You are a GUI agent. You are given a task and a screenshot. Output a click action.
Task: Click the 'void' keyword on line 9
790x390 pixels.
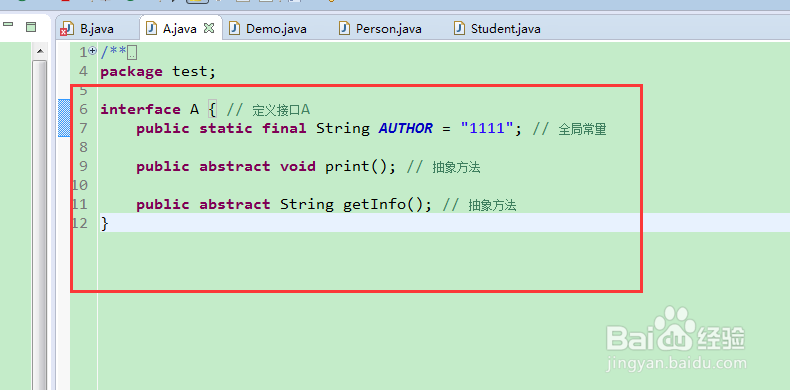(x=298, y=166)
